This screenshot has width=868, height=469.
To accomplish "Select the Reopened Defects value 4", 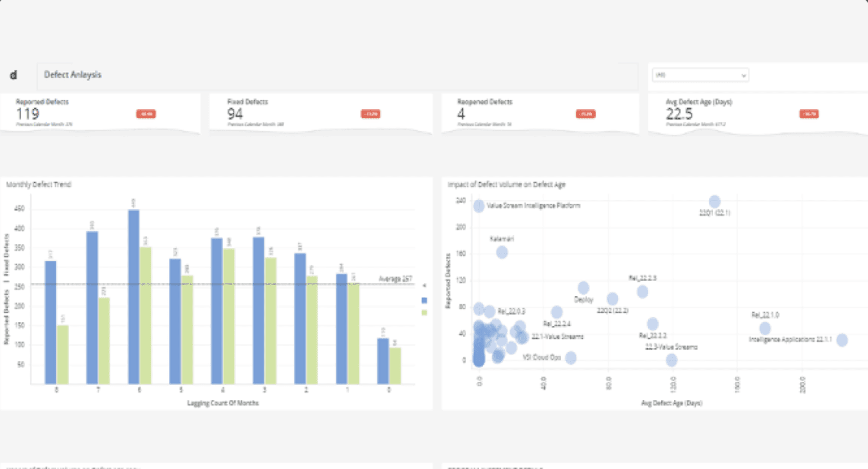I will coord(461,114).
